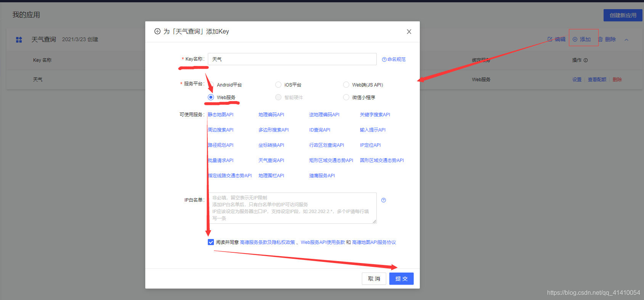Open the 指定线路交通态势API link

click(x=230, y=176)
